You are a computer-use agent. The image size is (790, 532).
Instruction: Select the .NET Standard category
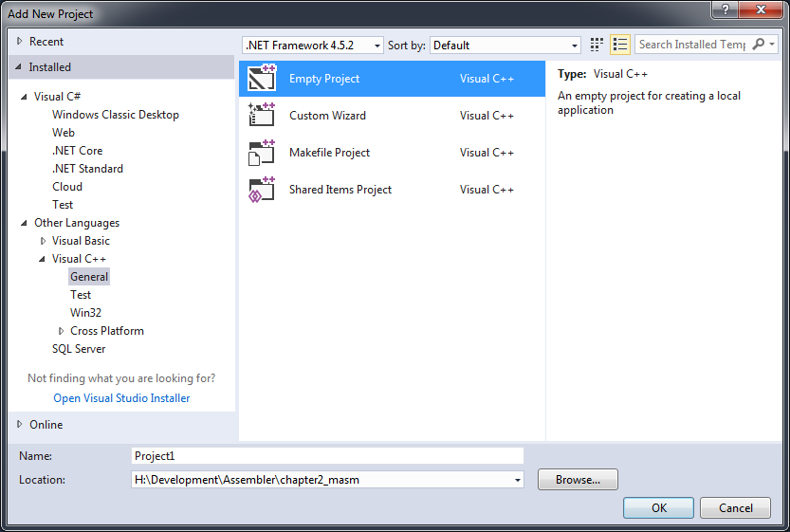87,169
